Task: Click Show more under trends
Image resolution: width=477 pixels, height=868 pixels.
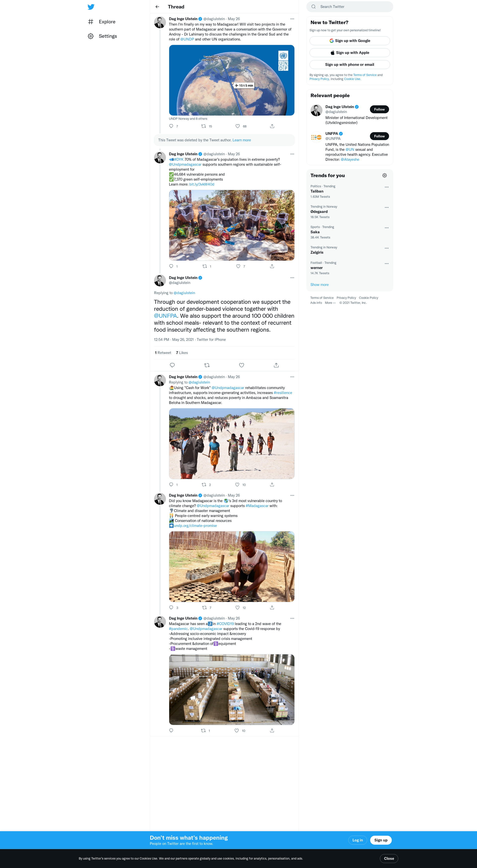Action: 319,285
